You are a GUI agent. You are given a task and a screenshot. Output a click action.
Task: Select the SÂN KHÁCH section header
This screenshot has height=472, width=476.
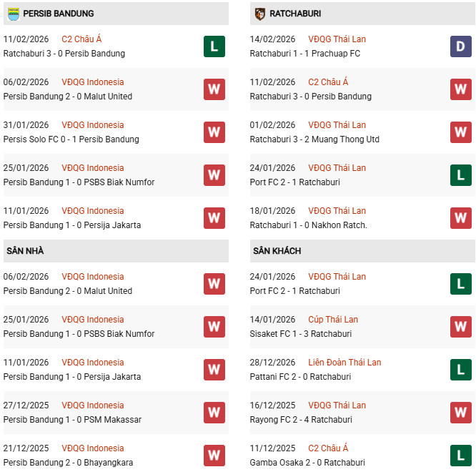277,251
